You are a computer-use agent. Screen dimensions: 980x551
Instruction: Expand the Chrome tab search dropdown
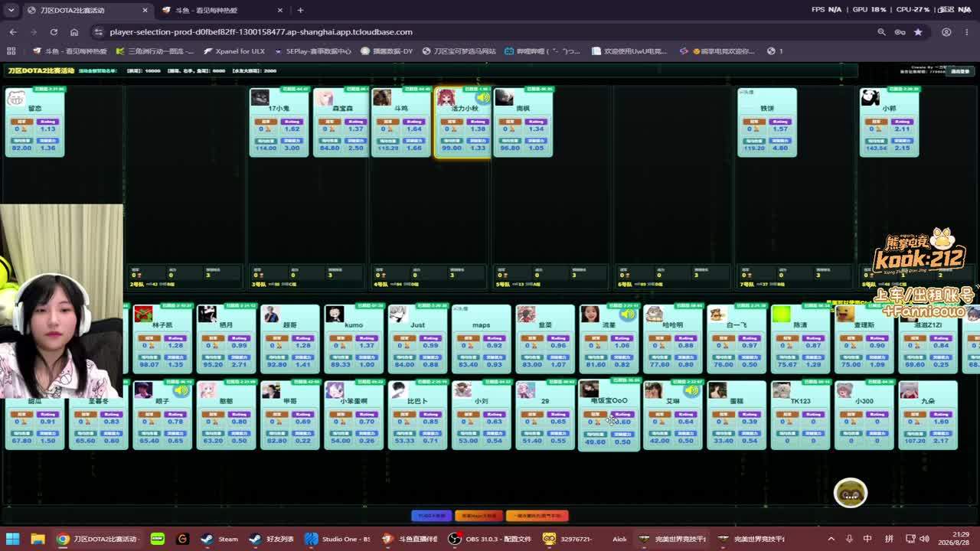tap(11, 10)
